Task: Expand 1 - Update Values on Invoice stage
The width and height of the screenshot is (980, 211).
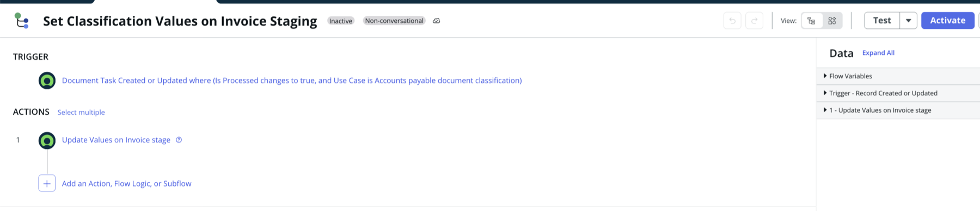Action: tap(898, 110)
